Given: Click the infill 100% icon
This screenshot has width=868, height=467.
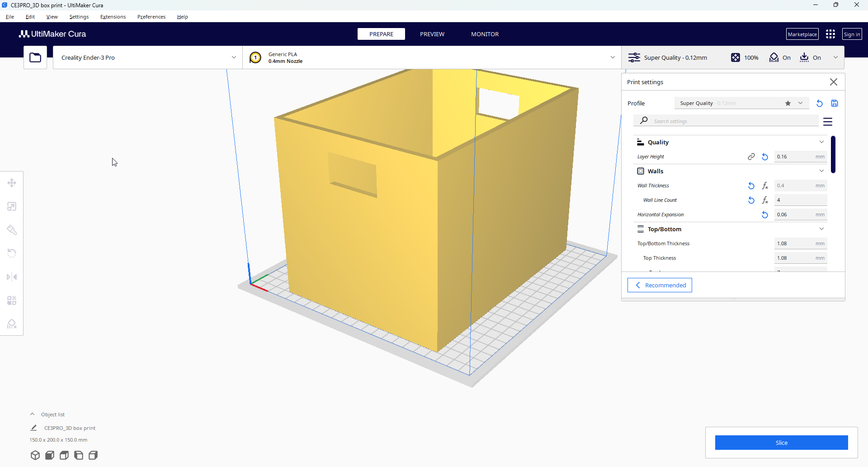Looking at the screenshot, I should 736,57.
